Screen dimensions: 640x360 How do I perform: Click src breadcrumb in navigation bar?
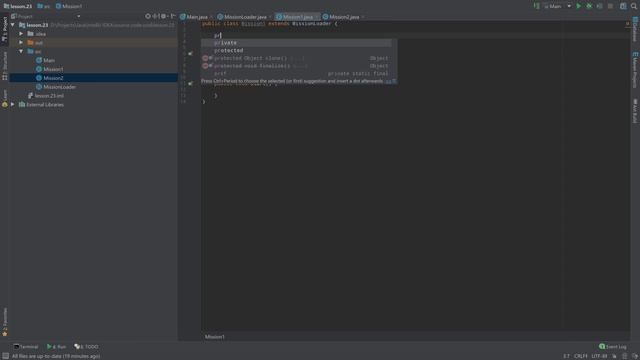click(x=43, y=6)
